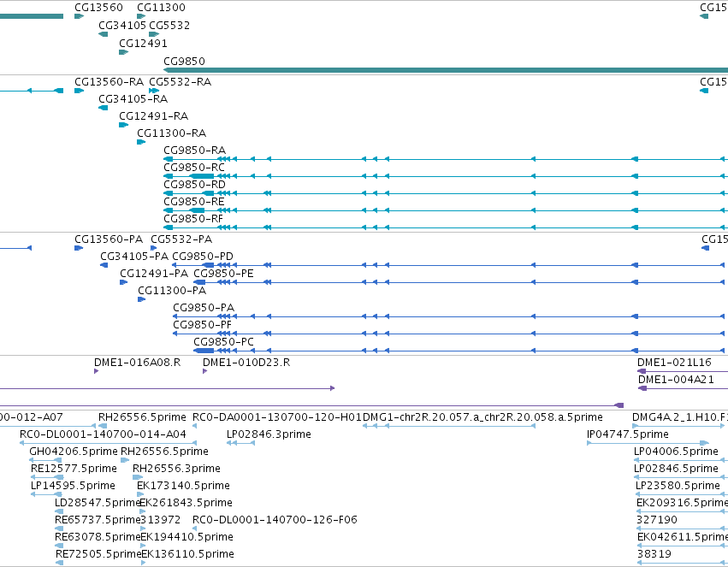728x567 pixels.
Task: Select EST EK194410.5prime
Action: [186, 538]
